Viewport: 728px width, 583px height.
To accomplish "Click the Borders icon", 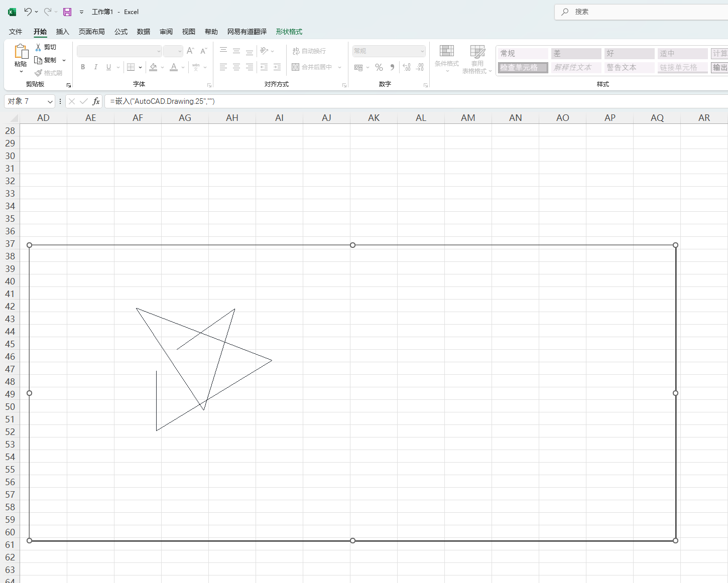I will point(131,67).
